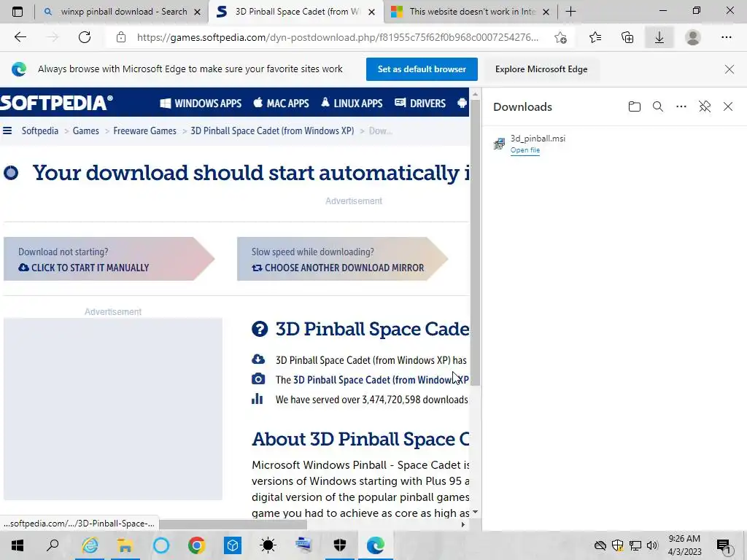The width and height of the screenshot is (747, 560).
Task: Open Cortana from taskbar
Action: tap(161, 545)
